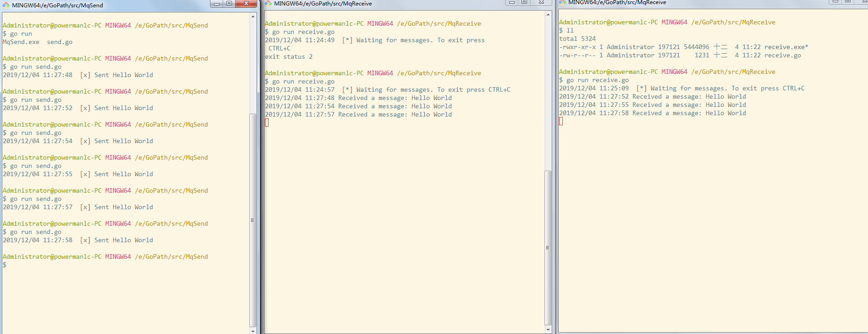Click the '$ ll' command in right window
Viewport: 868px width, 334px height.
[x=566, y=30]
